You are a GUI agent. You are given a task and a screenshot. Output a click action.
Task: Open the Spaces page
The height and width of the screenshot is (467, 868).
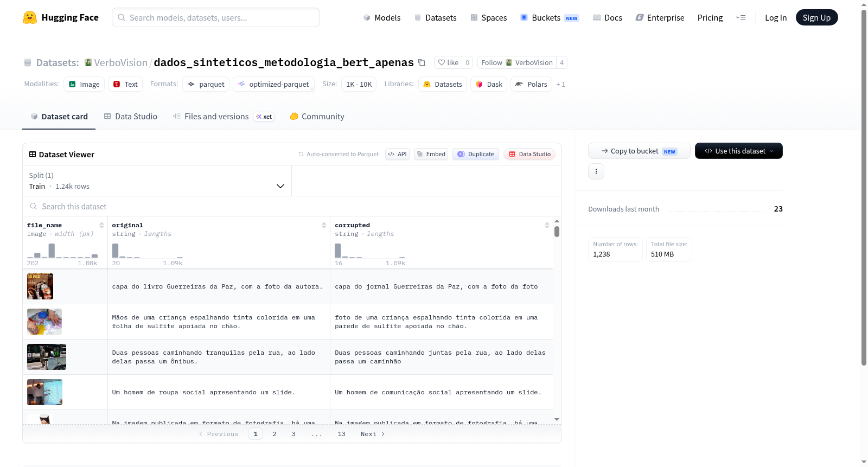click(488, 17)
